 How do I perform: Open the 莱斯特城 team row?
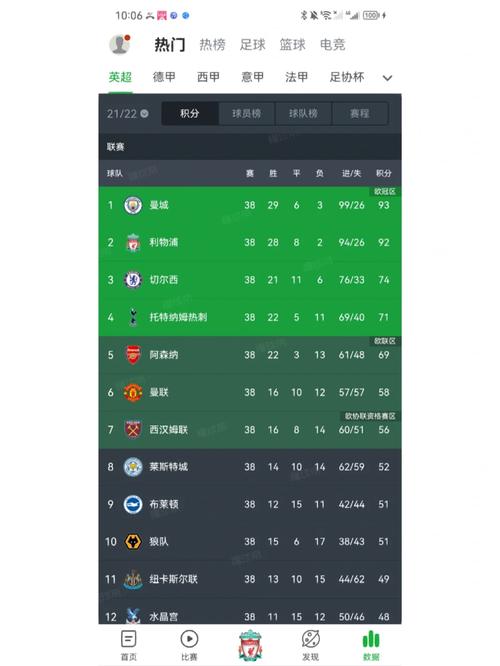click(250, 467)
